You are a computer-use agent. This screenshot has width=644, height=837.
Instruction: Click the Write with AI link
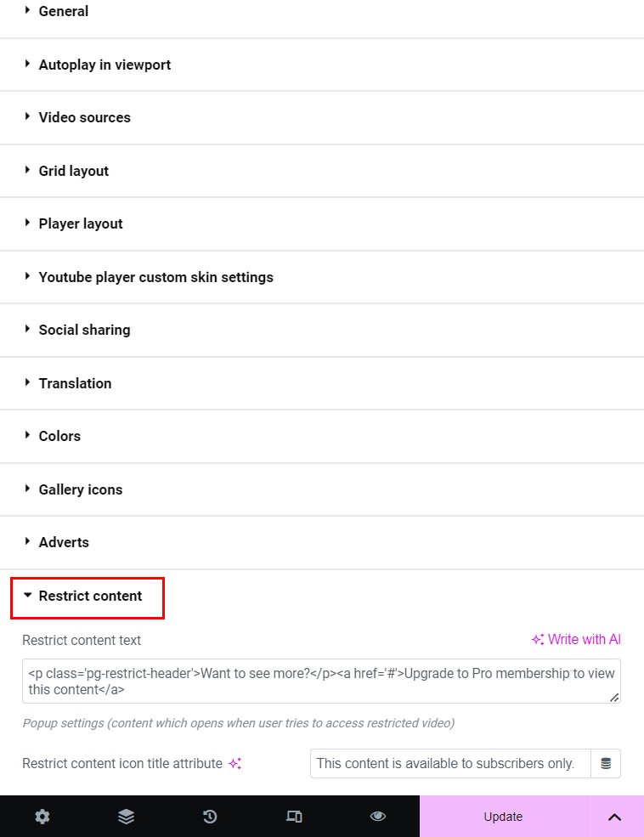pyautogui.click(x=576, y=640)
